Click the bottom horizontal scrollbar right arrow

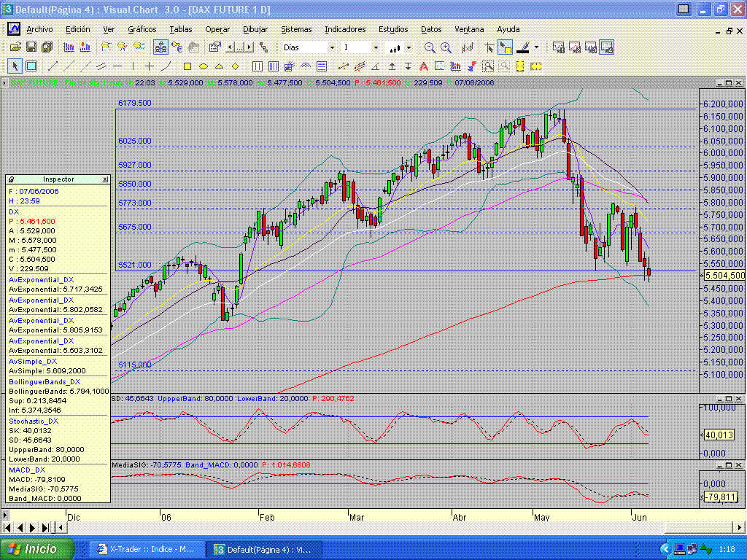(740, 527)
